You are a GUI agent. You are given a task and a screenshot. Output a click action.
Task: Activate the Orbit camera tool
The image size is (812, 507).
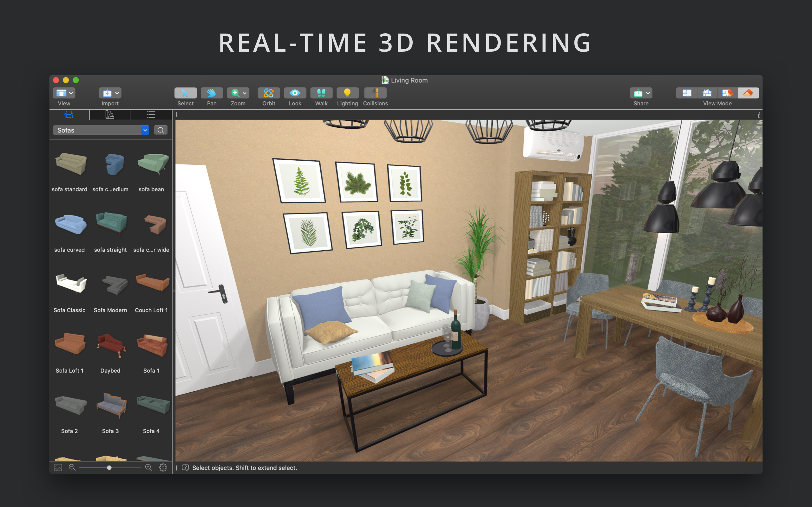(268, 93)
